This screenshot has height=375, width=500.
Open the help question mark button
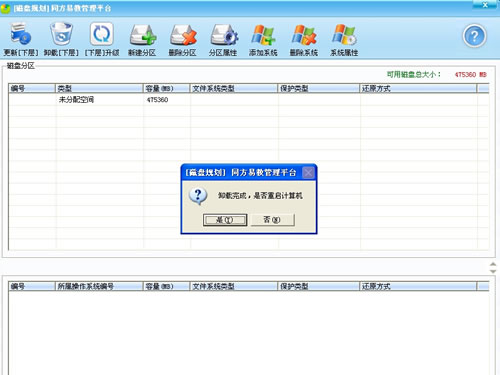coord(474,36)
